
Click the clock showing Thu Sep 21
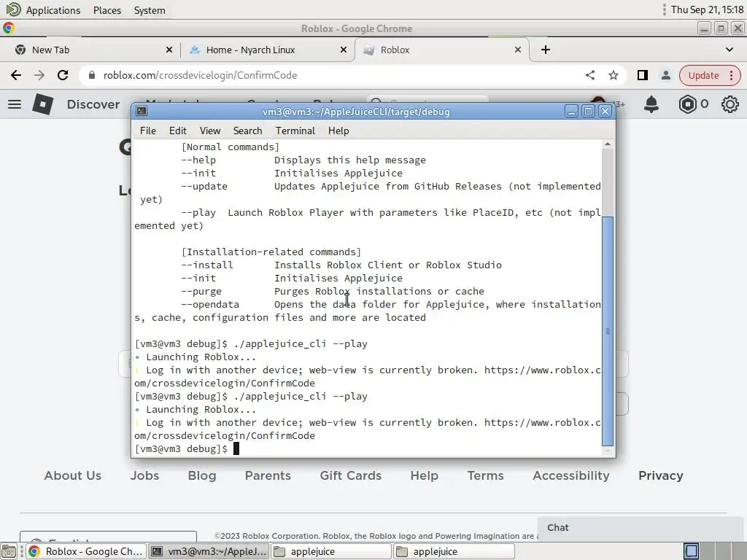point(708,9)
